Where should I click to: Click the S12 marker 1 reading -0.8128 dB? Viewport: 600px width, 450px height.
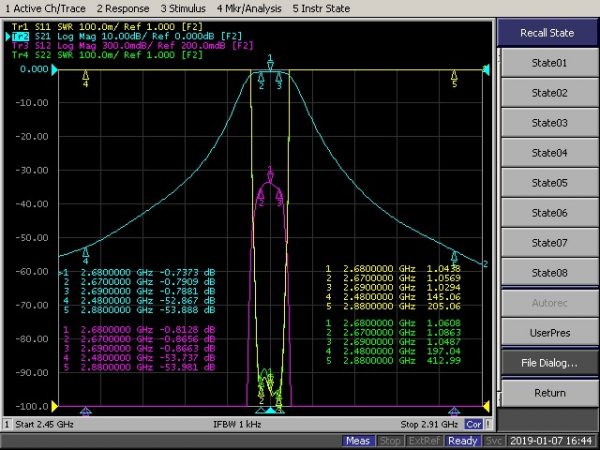(187, 329)
